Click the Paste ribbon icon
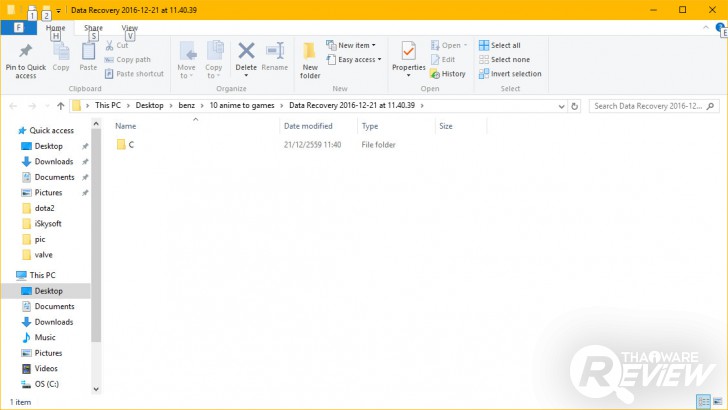This screenshot has width=728, height=410. (x=88, y=51)
